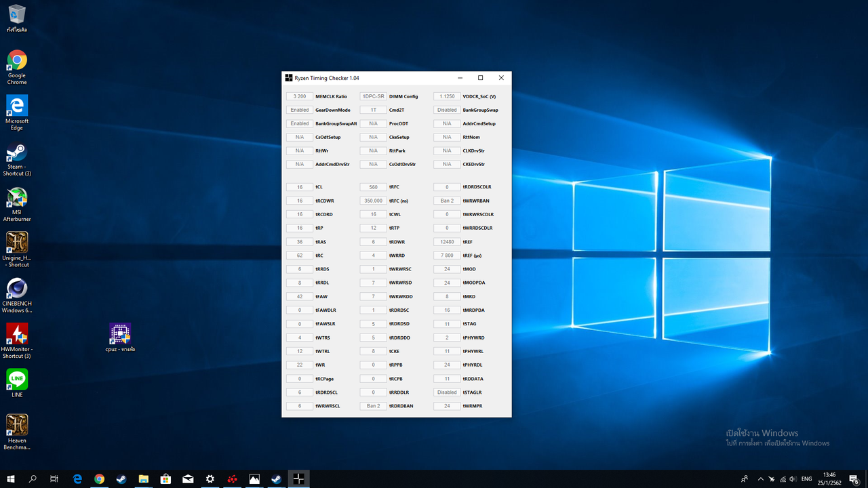The image size is (868, 488).
Task: Click the DIMM Config 1DPC-SR field
Action: (373, 96)
